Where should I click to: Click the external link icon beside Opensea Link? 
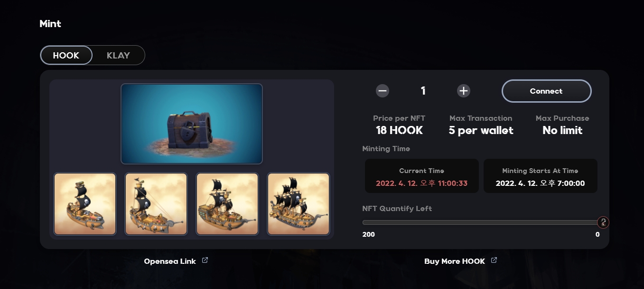(205, 260)
